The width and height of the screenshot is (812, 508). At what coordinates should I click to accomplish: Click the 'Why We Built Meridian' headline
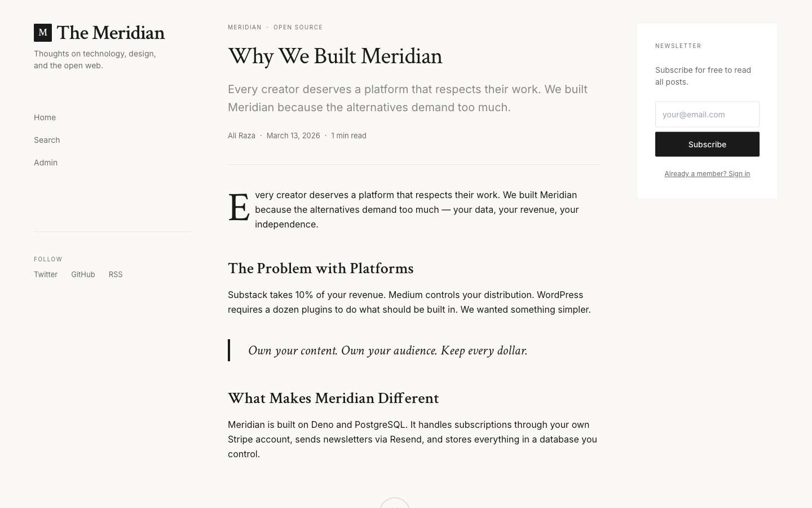pyautogui.click(x=335, y=56)
